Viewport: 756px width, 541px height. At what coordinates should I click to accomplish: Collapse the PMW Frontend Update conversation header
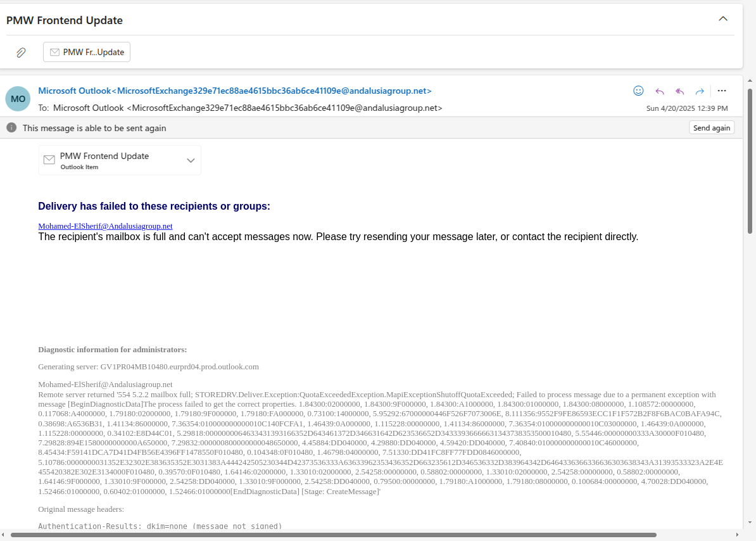(723, 19)
